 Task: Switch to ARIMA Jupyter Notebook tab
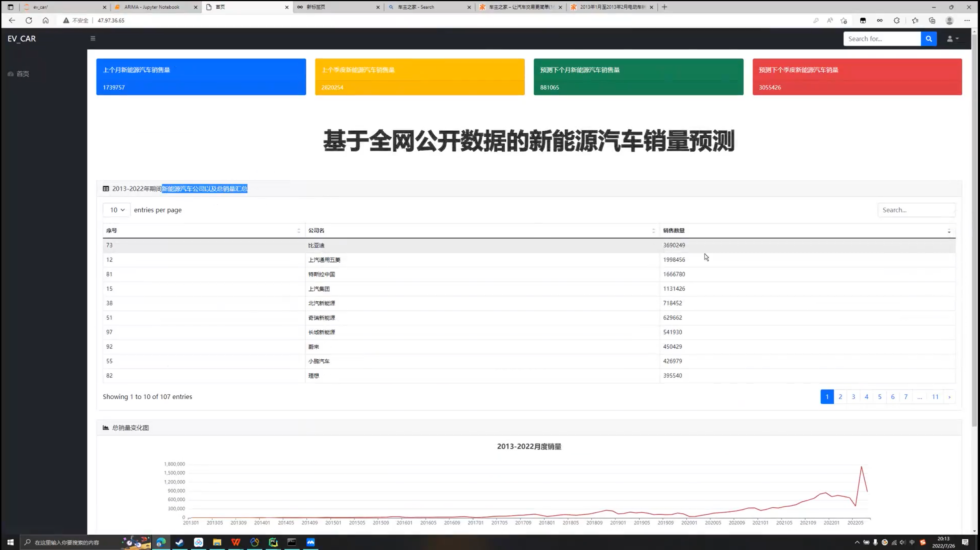[x=152, y=7]
